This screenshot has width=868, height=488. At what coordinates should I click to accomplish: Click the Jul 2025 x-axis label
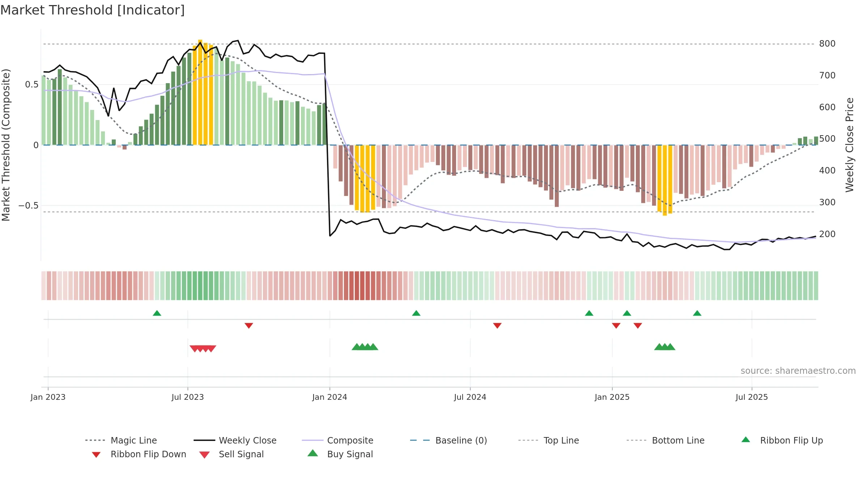752,397
